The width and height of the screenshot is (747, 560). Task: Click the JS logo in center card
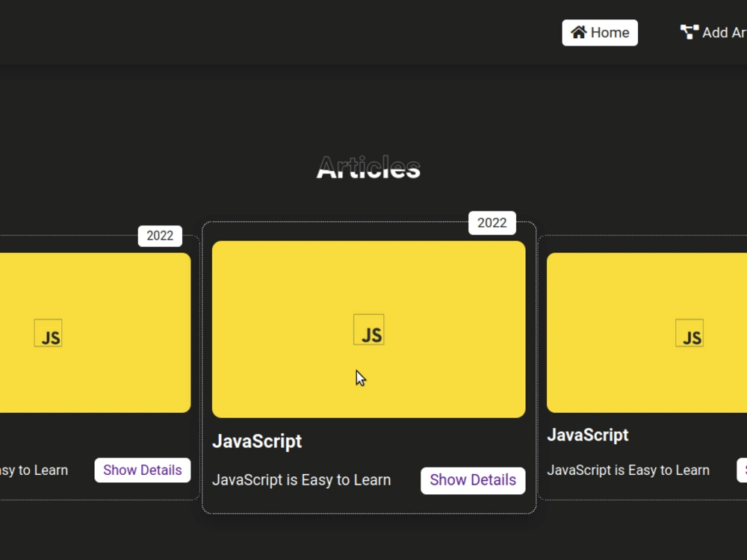point(369,329)
